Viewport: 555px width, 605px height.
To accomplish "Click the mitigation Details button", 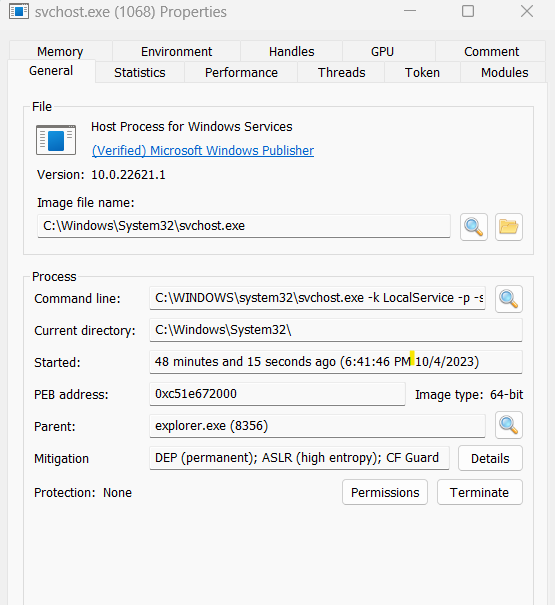I will coord(490,458).
